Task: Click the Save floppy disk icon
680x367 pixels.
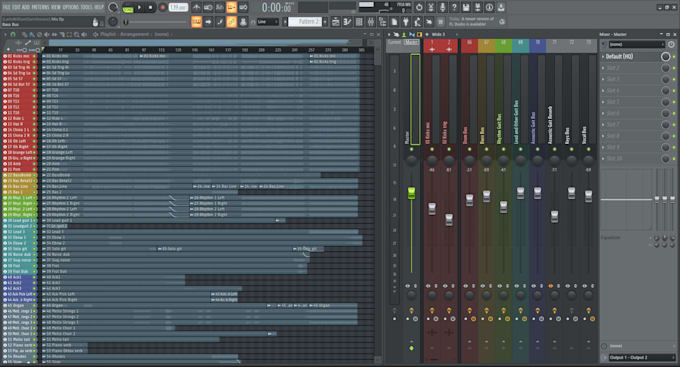Action: pyautogui.click(x=466, y=7)
